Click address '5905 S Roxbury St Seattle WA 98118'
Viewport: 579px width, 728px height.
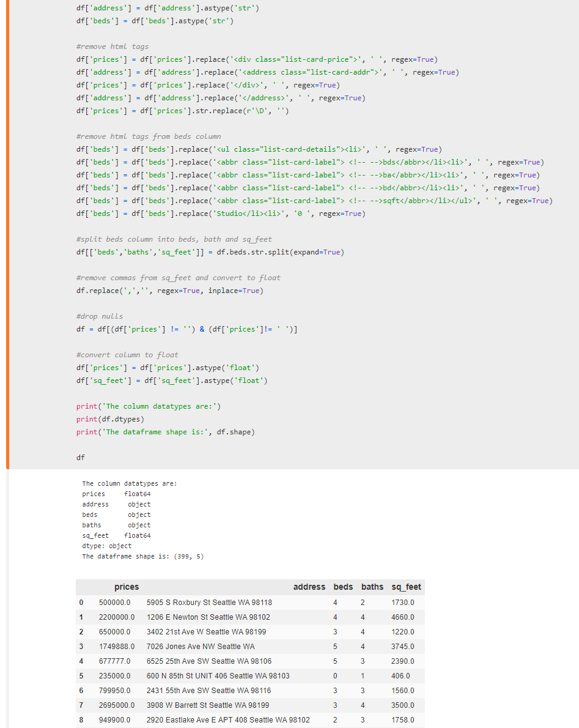(x=209, y=603)
